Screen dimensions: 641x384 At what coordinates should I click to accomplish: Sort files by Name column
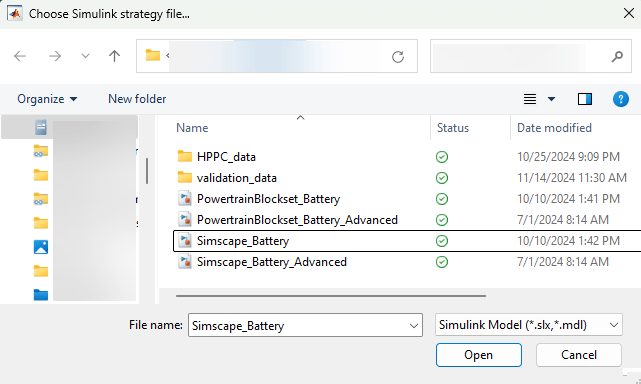pos(192,128)
